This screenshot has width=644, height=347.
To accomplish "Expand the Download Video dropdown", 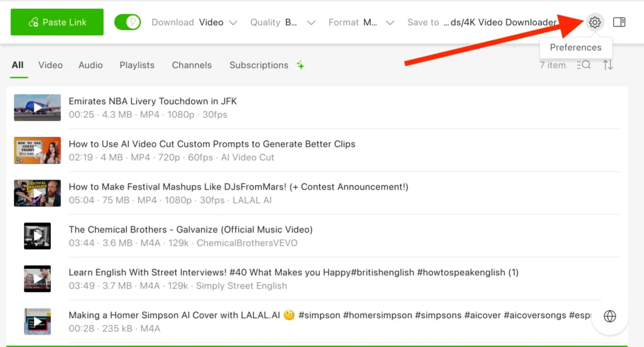I will [194, 22].
